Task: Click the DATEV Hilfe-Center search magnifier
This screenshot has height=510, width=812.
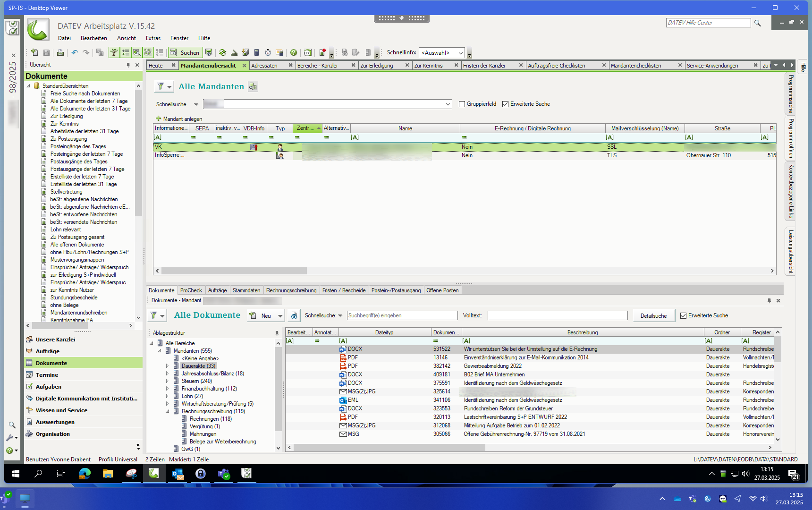Action: tap(757, 23)
